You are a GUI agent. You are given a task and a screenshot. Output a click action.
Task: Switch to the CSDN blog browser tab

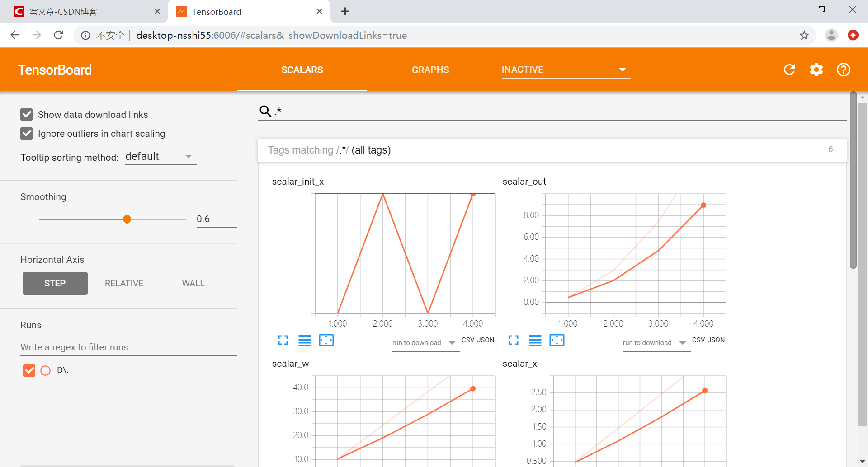(84, 11)
